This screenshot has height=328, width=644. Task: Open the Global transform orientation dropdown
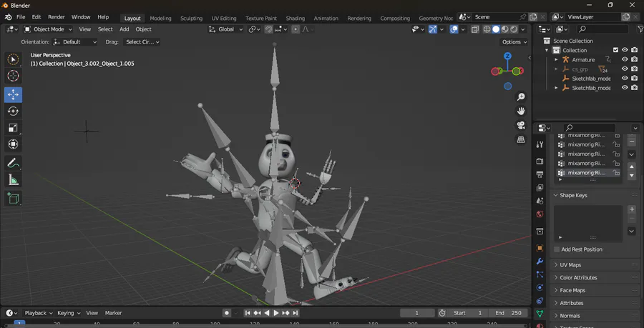tap(225, 29)
